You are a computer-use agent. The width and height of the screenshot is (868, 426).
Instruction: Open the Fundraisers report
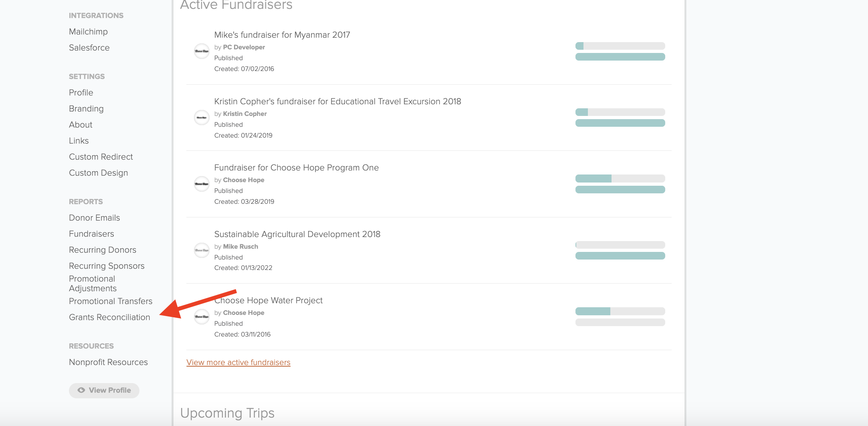coord(91,234)
